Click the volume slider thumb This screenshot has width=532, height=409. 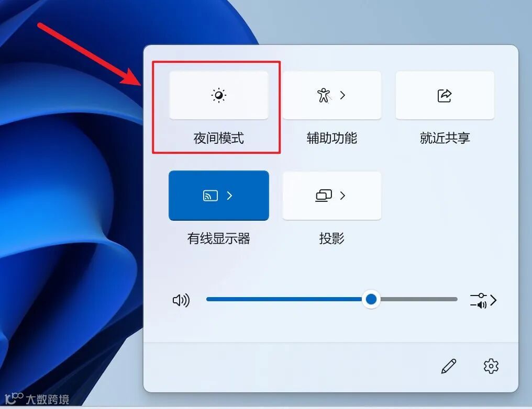[x=371, y=299]
